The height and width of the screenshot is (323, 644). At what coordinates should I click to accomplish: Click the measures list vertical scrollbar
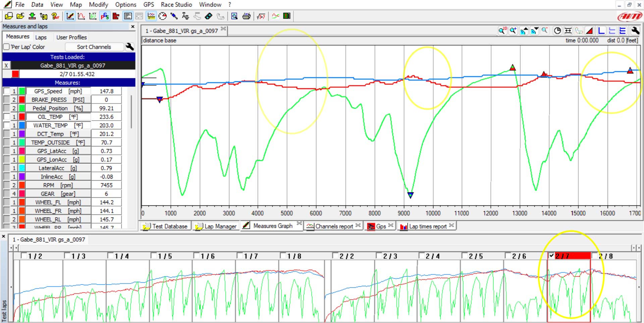coord(131,112)
